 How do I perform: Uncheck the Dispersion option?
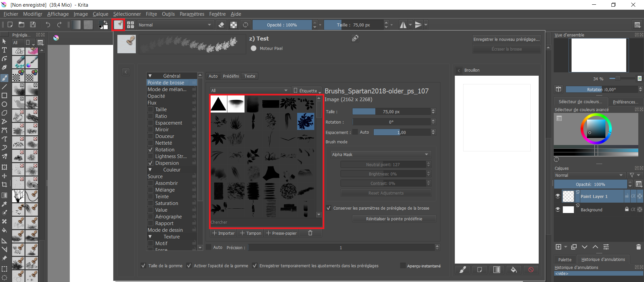click(151, 163)
